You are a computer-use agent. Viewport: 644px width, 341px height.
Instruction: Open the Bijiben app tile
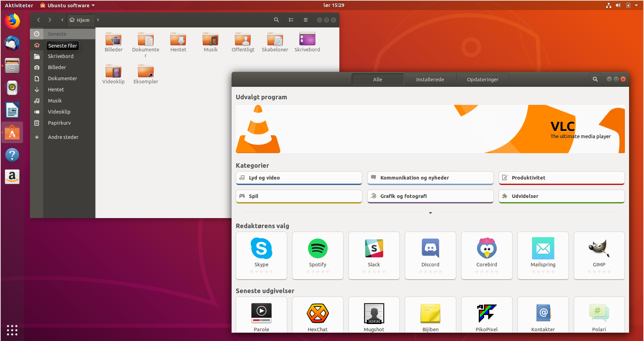(x=430, y=315)
